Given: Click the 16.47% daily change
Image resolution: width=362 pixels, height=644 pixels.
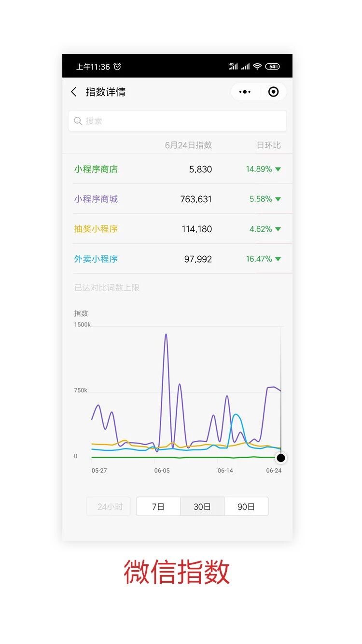Looking at the screenshot, I should (x=259, y=259).
